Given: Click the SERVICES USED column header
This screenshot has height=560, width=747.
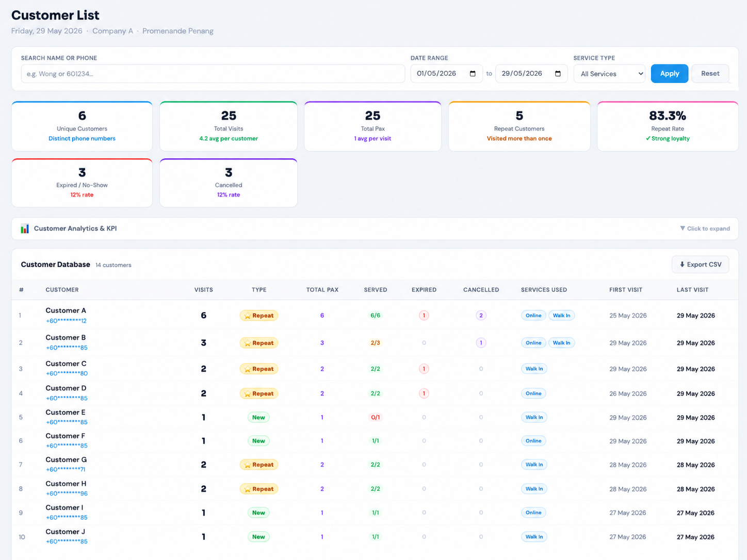Looking at the screenshot, I should click(x=544, y=290).
